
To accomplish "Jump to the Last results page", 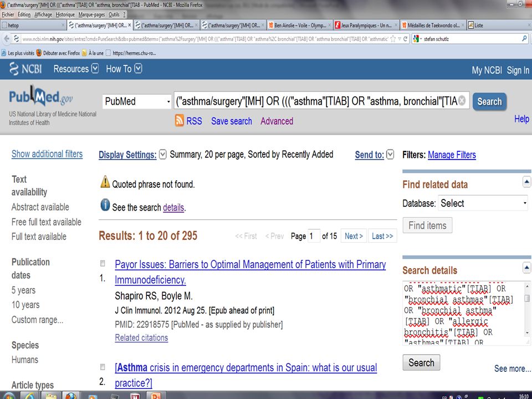I will pyautogui.click(x=382, y=236).
